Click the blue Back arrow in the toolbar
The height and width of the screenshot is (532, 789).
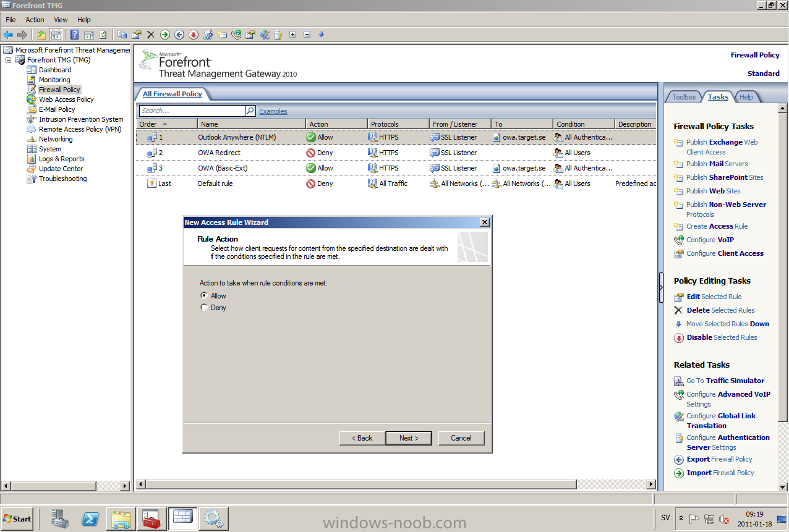(x=8, y=35)
